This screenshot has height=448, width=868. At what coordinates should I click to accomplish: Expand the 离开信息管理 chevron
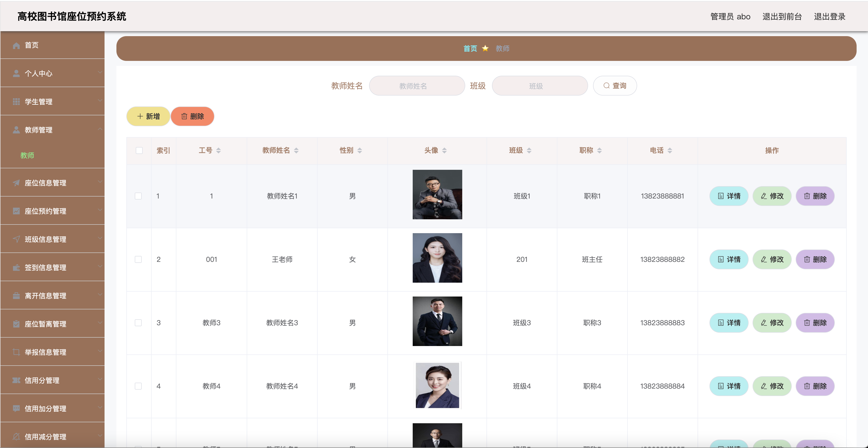[x=100, y=295]
